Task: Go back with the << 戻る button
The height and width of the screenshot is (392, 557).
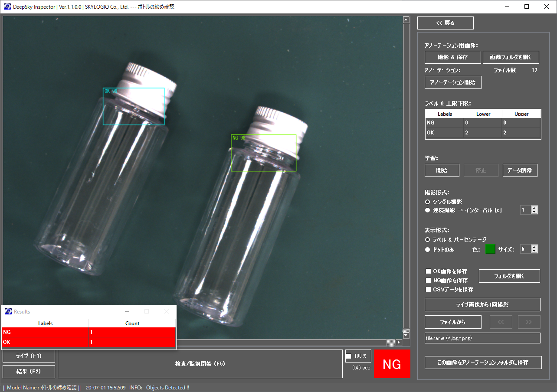Action: point(446,23)
